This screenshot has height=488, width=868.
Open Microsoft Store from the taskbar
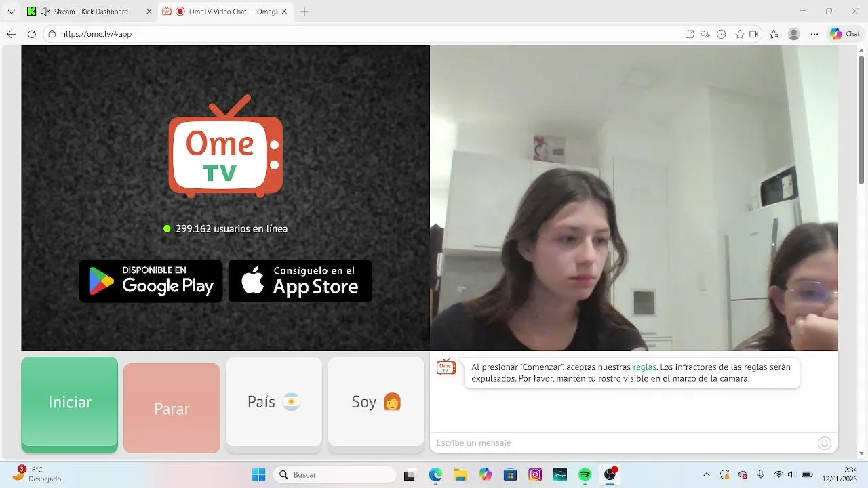point(510,475)
